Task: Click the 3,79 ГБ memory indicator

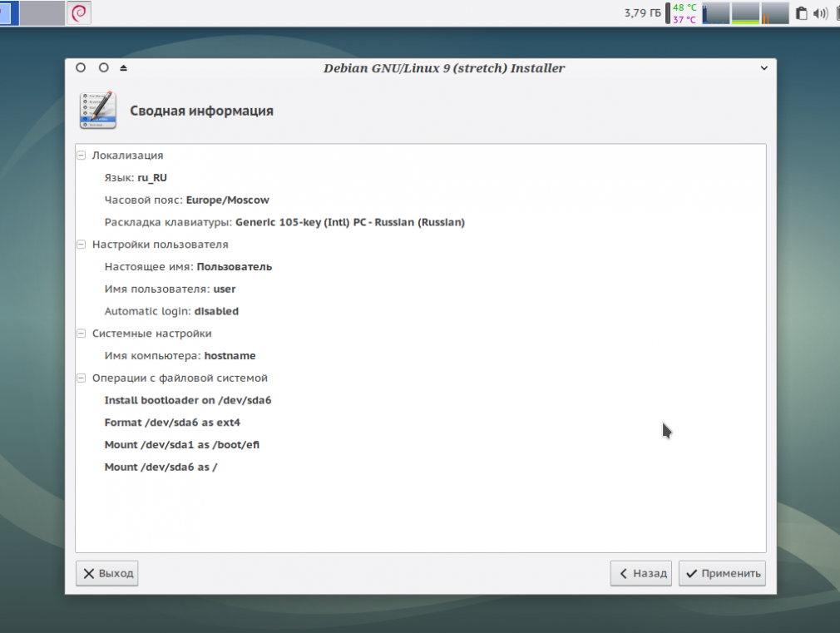Action: point(642,13)
